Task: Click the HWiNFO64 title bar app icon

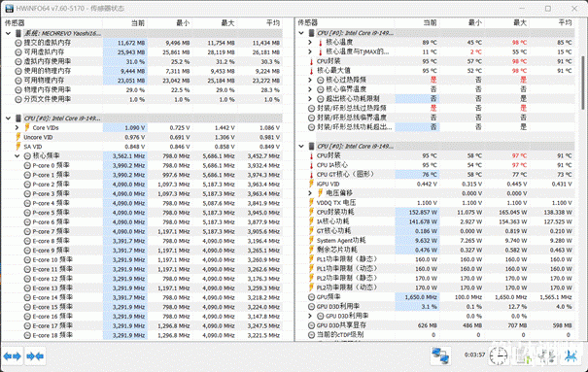Action: [10, 8]
